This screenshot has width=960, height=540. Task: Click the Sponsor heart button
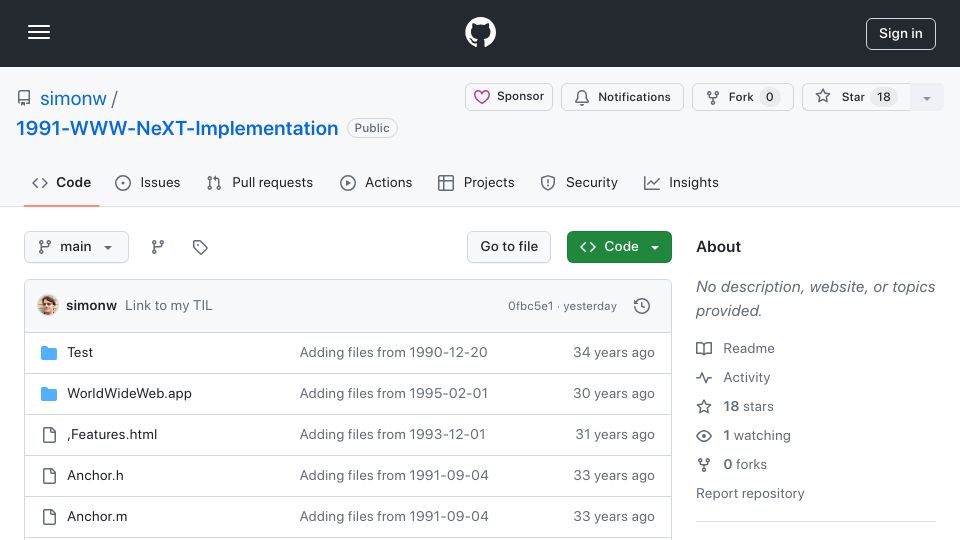point(509,97)
